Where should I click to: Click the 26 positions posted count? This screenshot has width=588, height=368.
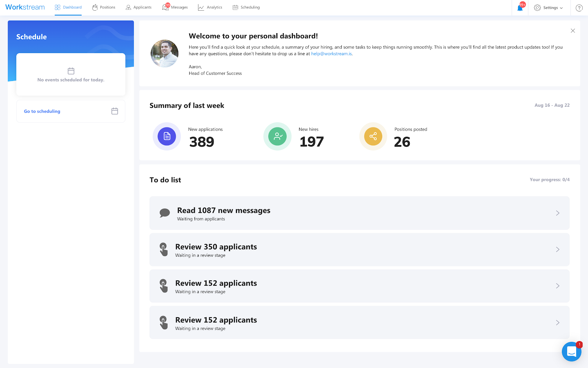(402, 142)
